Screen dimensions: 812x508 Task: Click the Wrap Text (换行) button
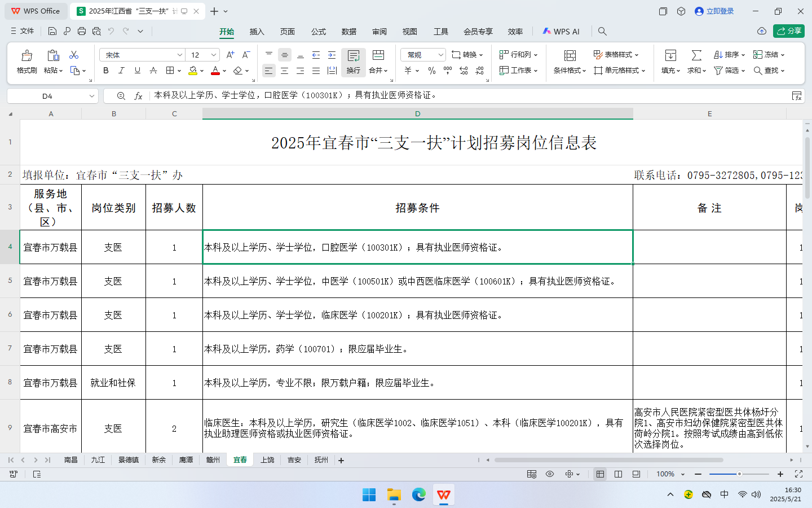354,62
